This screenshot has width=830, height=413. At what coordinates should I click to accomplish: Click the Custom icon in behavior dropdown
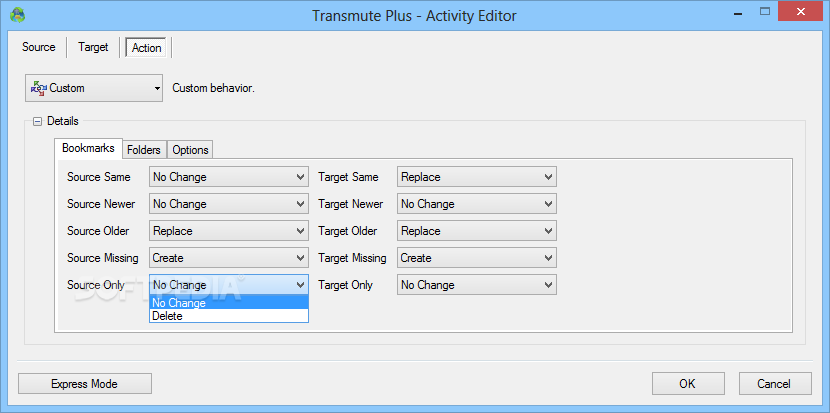(38, 88)
